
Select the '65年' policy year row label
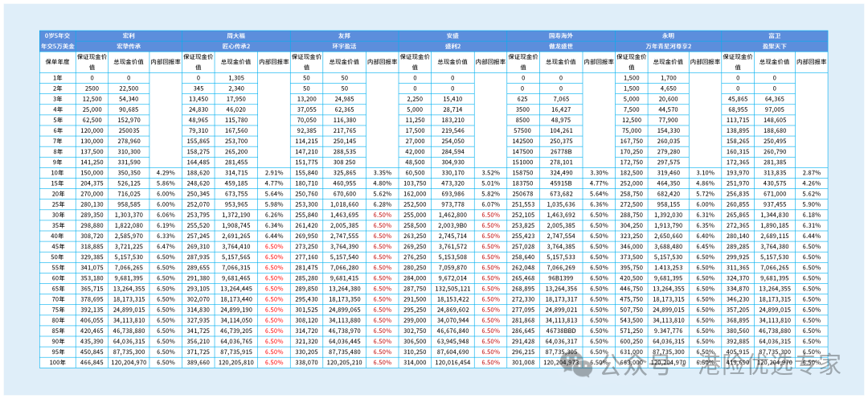(57, 289)
